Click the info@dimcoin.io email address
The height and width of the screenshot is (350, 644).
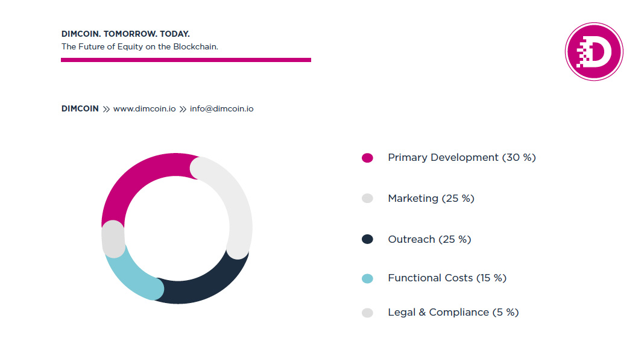click(x=221, y=108)
